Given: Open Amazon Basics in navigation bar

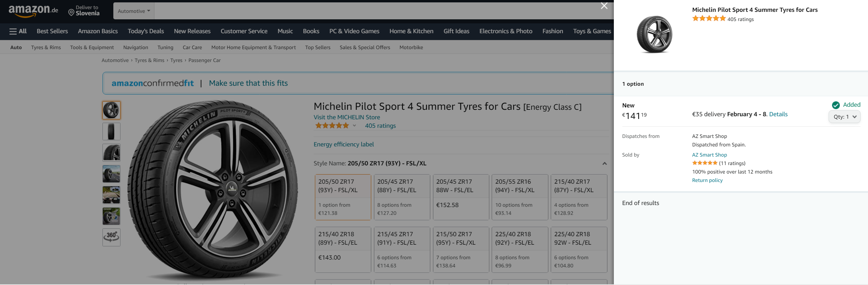Looking at the screenshot, I should point(98,31).
